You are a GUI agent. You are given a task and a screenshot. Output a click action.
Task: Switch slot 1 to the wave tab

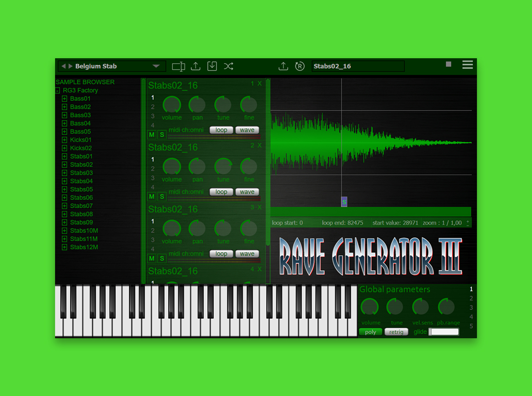point(247,130)
